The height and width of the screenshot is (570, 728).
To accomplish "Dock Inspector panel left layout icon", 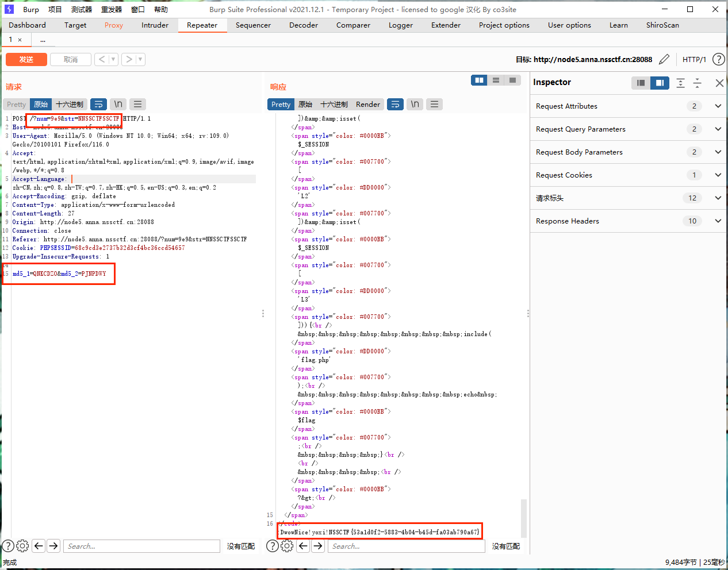I will tap(641, 83).
